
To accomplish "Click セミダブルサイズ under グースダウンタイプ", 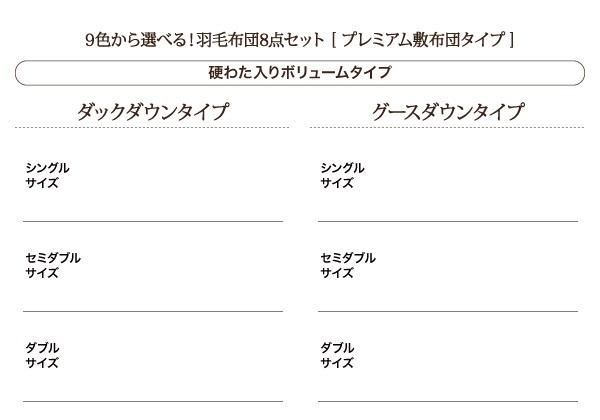I will 347,265.
